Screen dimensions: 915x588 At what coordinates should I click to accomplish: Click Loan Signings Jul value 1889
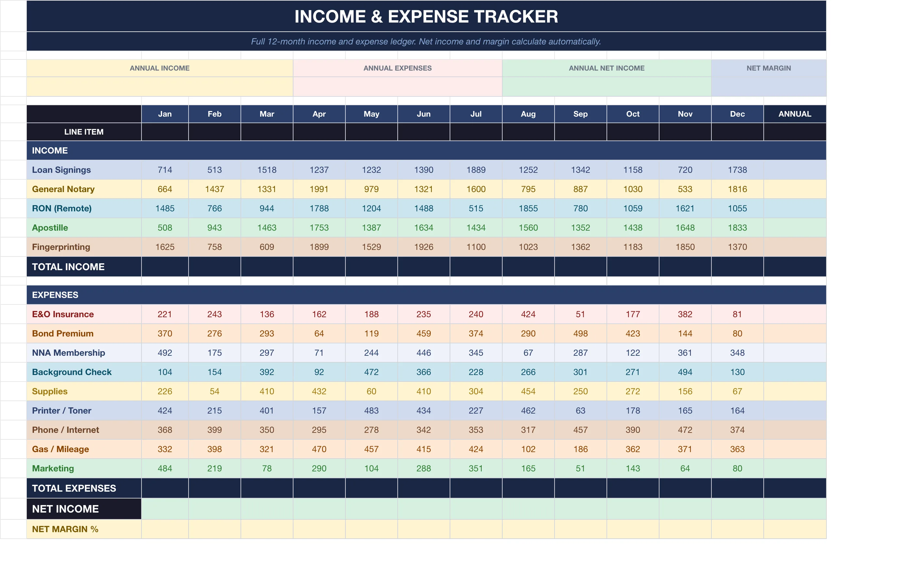tap(476, 170)
